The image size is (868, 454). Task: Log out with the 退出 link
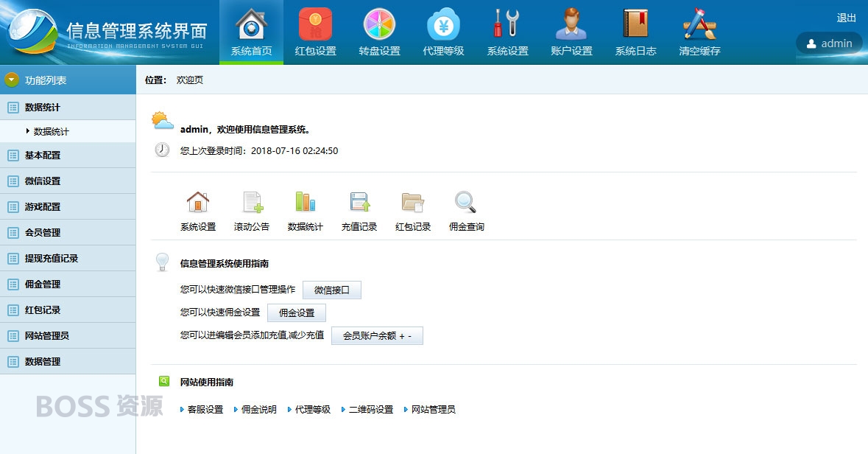coord(846,18)
